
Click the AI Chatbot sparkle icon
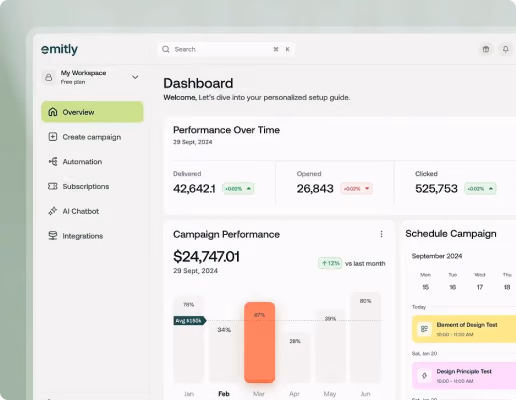(53, 211)
